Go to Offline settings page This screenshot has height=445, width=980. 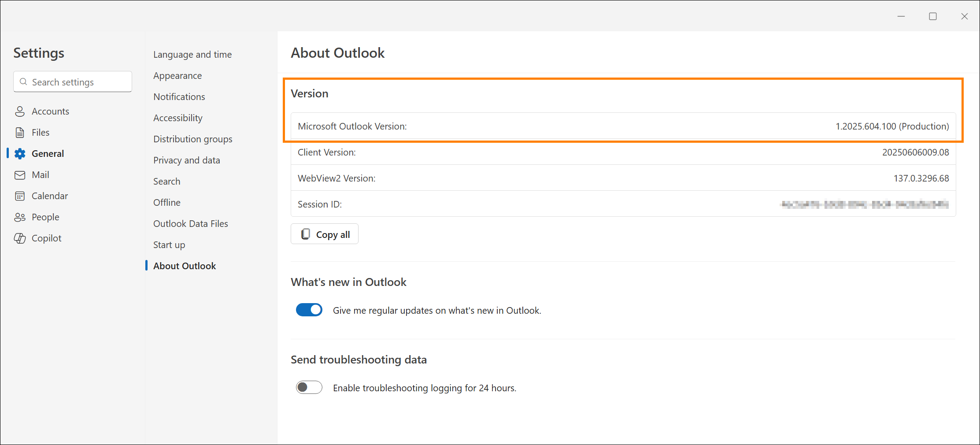click(x=167, y=203)
